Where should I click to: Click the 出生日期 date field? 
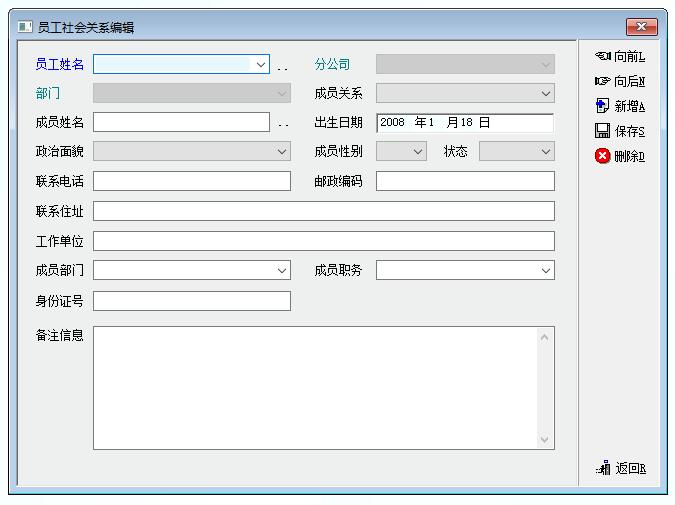click(464, 123)
